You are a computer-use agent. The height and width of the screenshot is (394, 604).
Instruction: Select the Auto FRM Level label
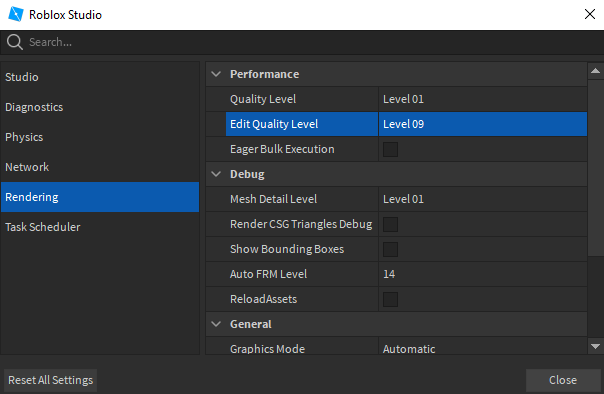(268, 274)
